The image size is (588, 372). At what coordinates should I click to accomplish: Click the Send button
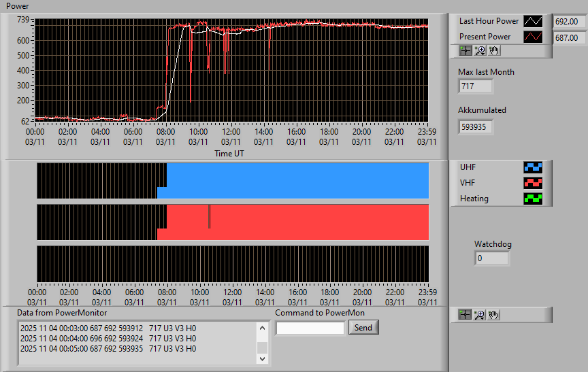tap(363, 327)
